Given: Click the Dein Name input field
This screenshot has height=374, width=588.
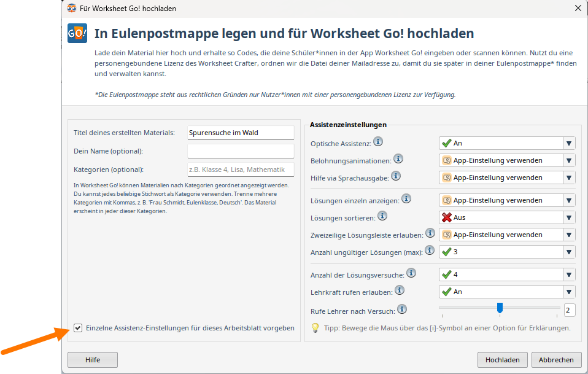Looking at the screenshot, I should click(241, 151).
